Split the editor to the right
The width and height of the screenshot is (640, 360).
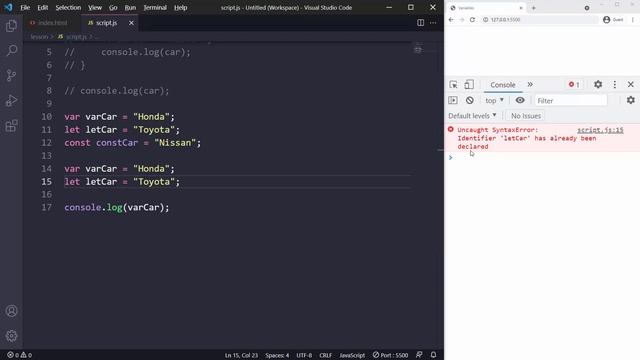pos(420,23)
